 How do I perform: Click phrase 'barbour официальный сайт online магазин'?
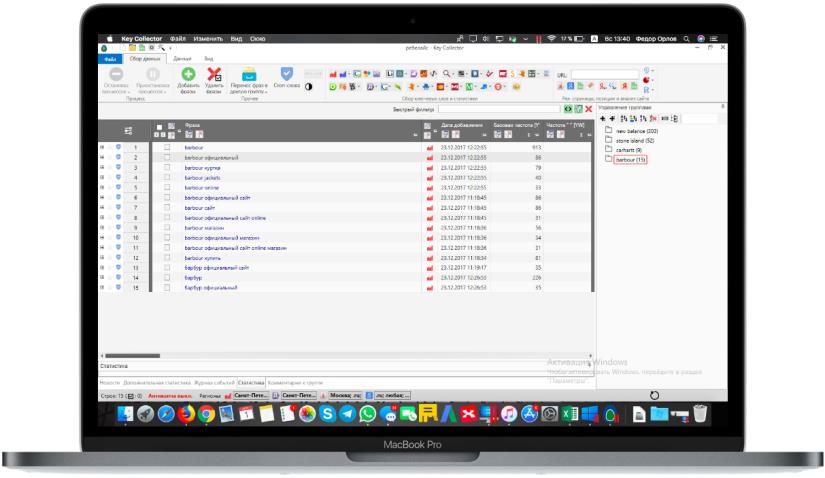click(235, 248)
